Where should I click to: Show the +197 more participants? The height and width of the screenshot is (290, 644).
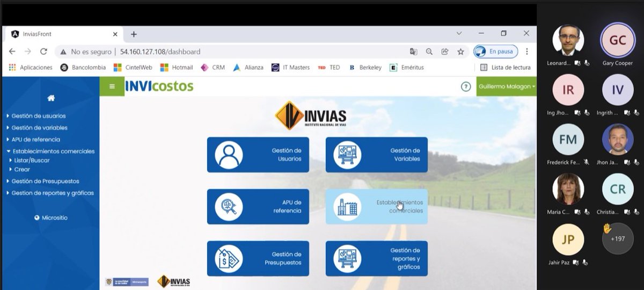(618, 238)
